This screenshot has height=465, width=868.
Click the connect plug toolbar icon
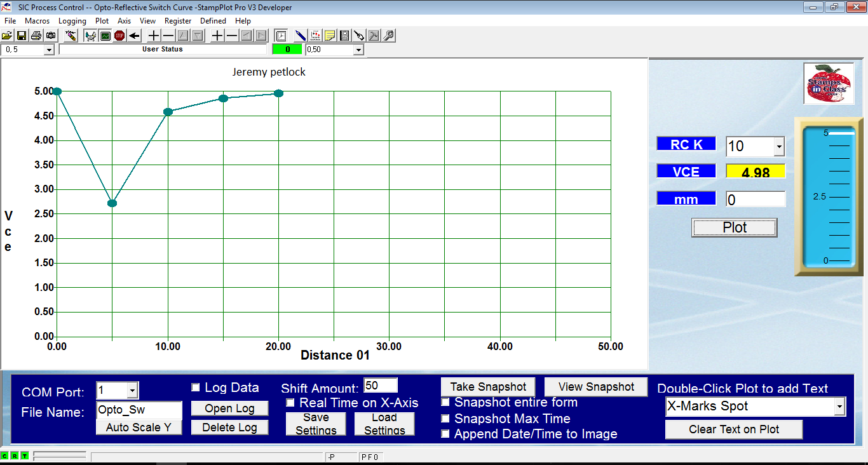tap(90, 36)
